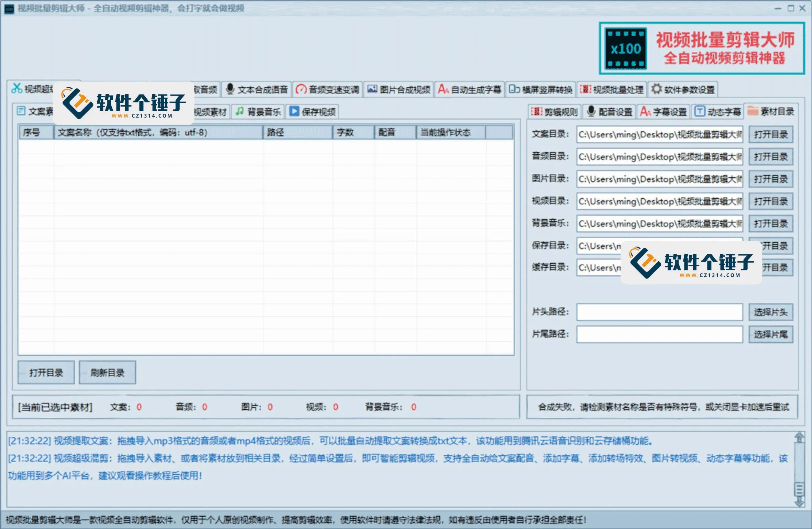This screenshot has width=812, height=529.
Task: Click the music note icon of 背景音乐
Action: (240, 111)
